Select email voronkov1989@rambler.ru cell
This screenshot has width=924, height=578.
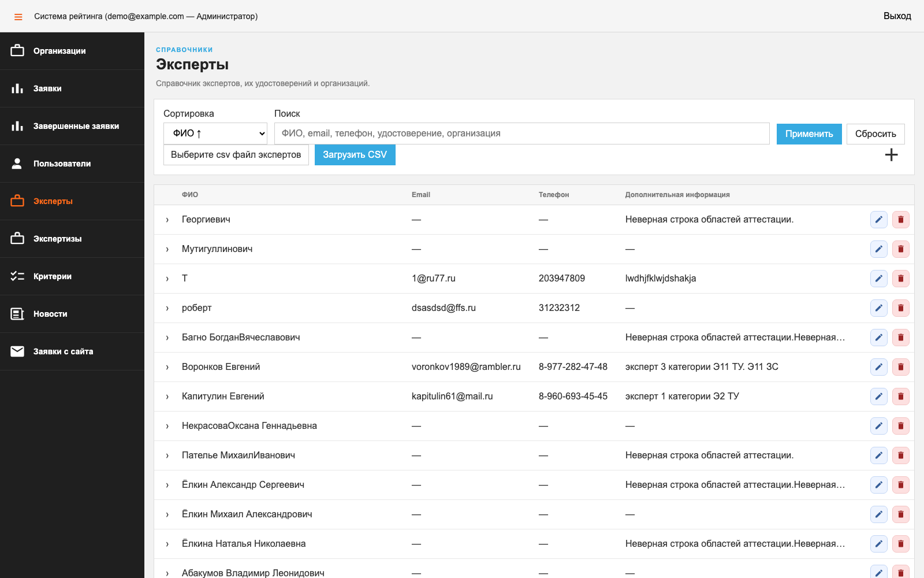[466, 367]
